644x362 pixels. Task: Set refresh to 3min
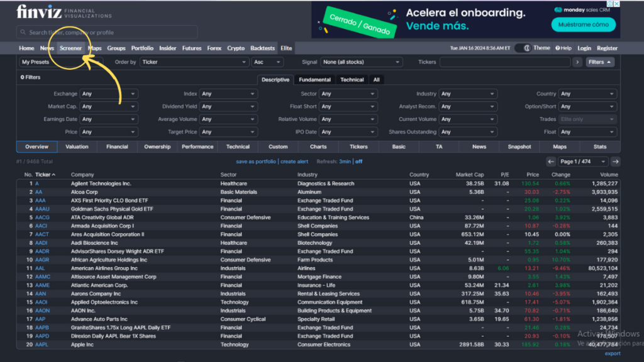tap(345, 162)
